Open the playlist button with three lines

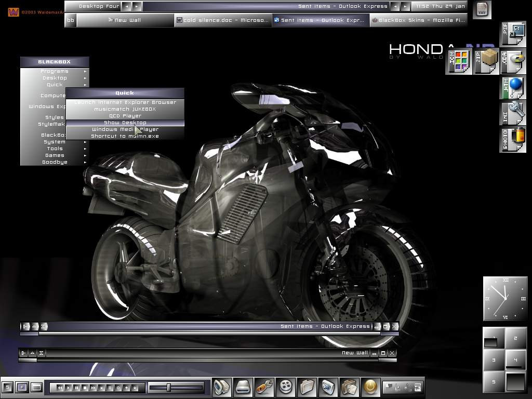(x=110, y=388)
